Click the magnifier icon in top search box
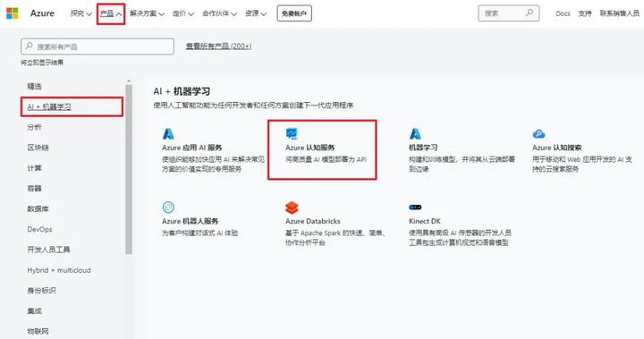Image resolution: width=644 pixels, height=339 pixels. click(x=530, y=13)
